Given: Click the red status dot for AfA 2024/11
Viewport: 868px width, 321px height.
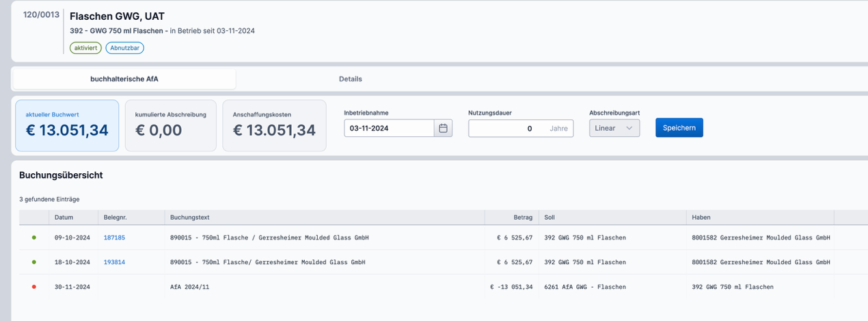Looking at the screenshot, I should pos(34,287).
